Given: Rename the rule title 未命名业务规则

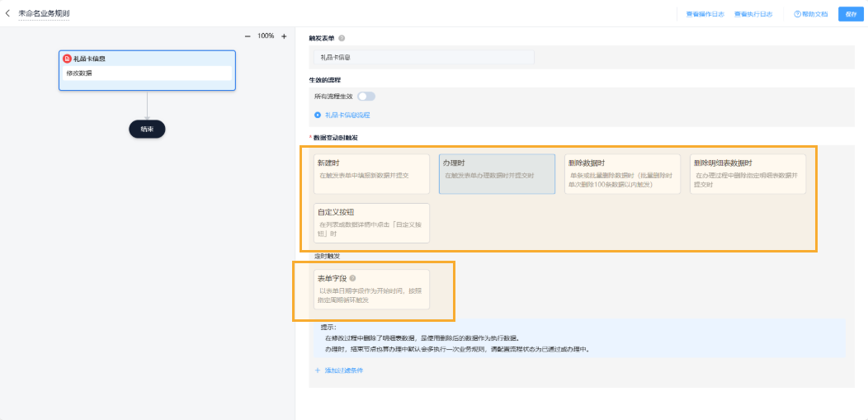Looking at the screenshot, I should [x=44, y=12].
